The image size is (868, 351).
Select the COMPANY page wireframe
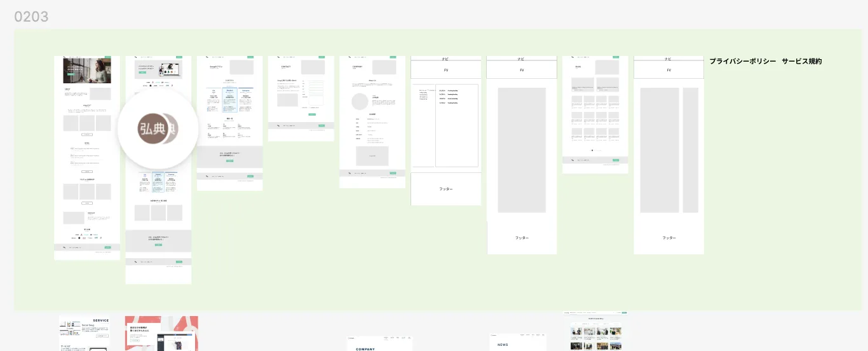pos(372,122)
